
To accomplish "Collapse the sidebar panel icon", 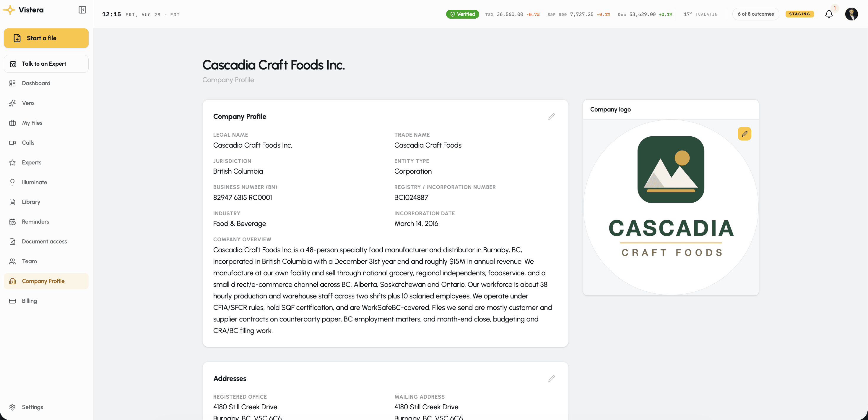I will pyautogui.click(x=82, y=10).
